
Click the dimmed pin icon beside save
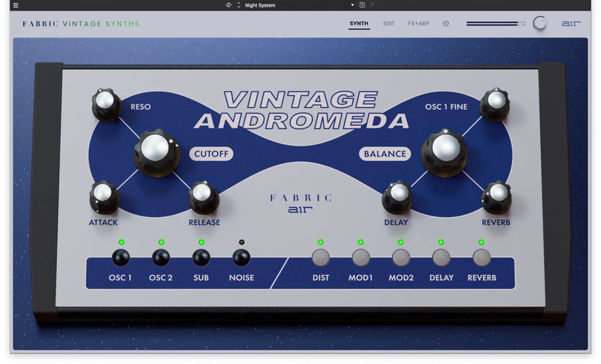pyautogui.click(x=371, y=5)
